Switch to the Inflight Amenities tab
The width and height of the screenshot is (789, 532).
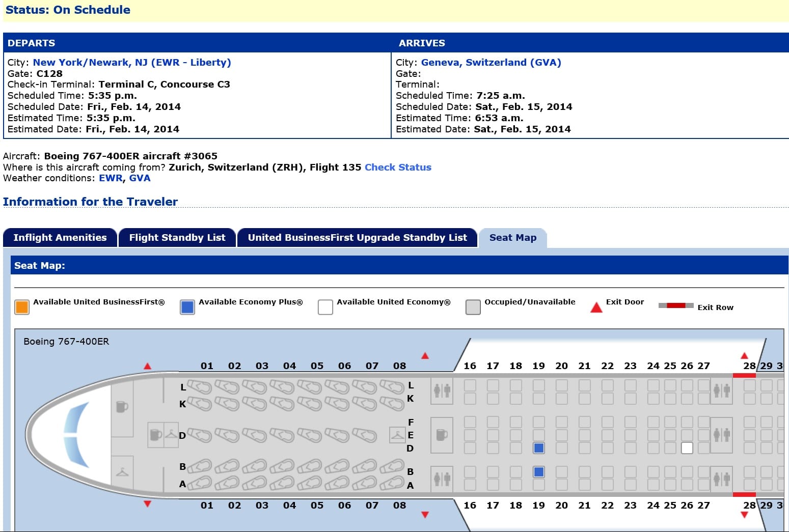click(60, 237)
